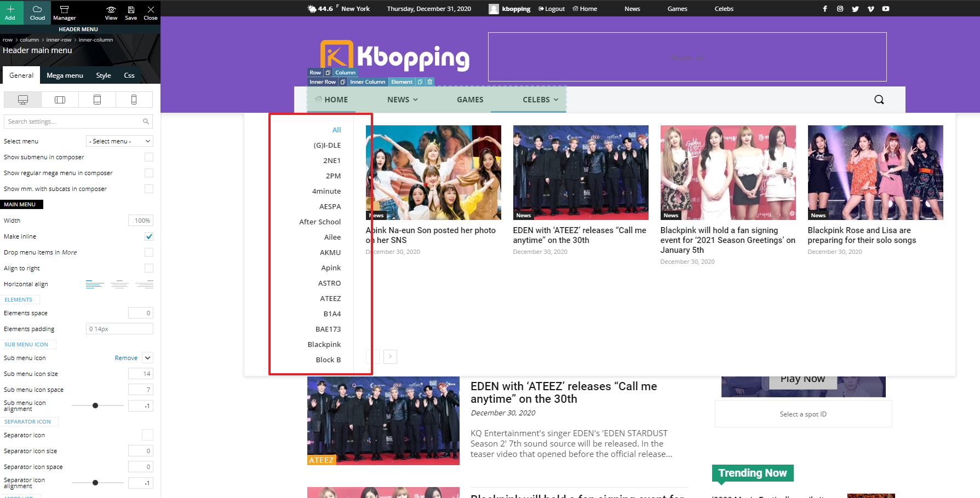Go to next page of mega menu posts
Viewport: 980px width, 498px height.
point(390,357)
